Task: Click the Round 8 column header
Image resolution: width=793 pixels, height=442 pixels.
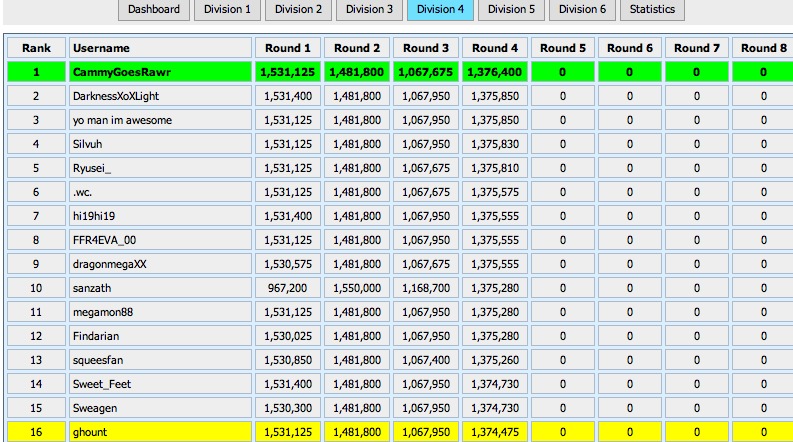Action: [763, 48]
